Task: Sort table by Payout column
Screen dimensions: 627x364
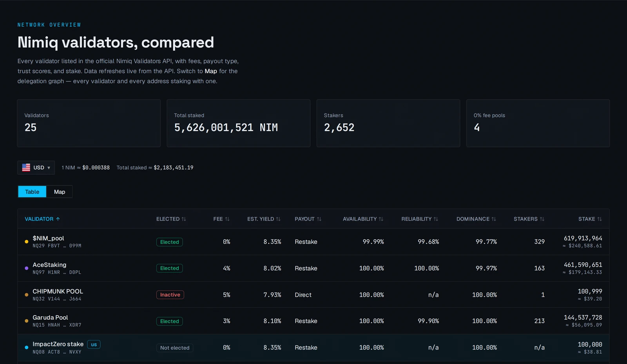Action: coord(308,219)
